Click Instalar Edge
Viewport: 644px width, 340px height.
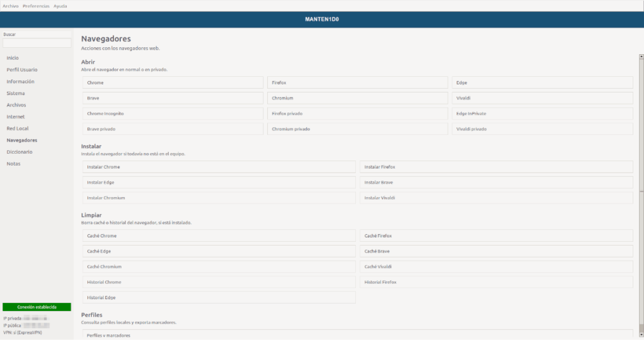(x=219, y=183)
